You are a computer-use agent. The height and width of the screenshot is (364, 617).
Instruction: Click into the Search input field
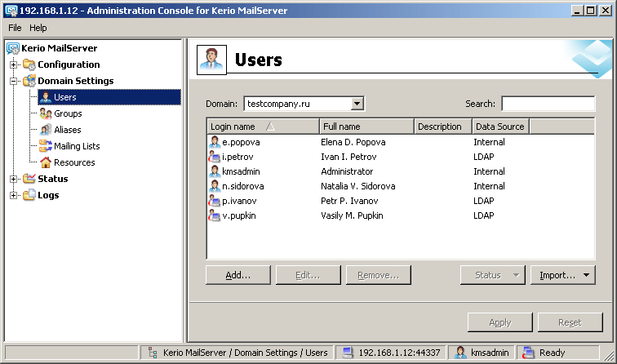point(548,104)
